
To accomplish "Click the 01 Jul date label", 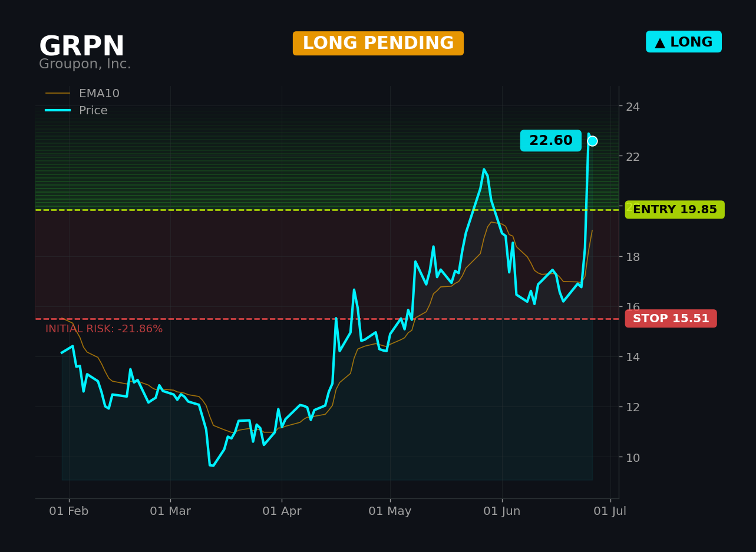I will click(610, 511).
